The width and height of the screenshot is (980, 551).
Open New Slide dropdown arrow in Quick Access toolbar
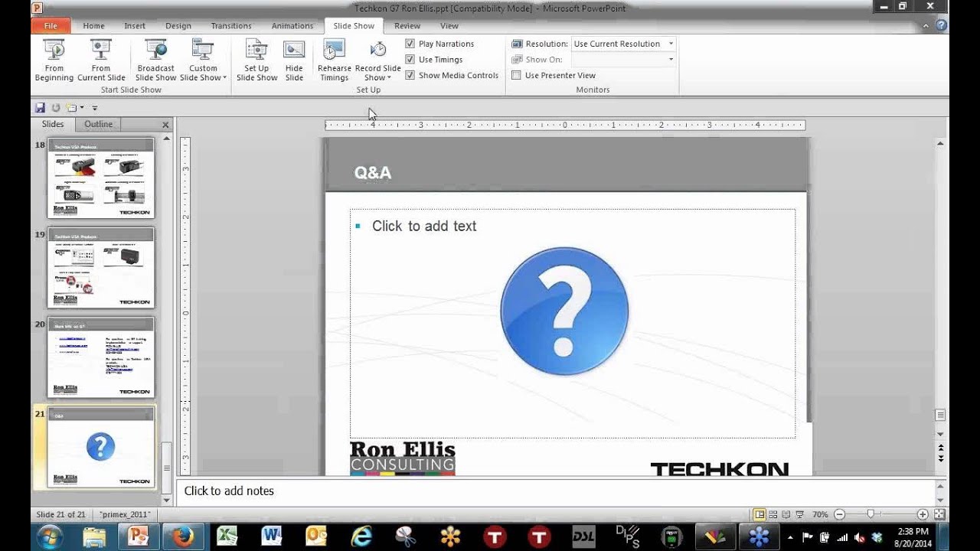(80, 108)
